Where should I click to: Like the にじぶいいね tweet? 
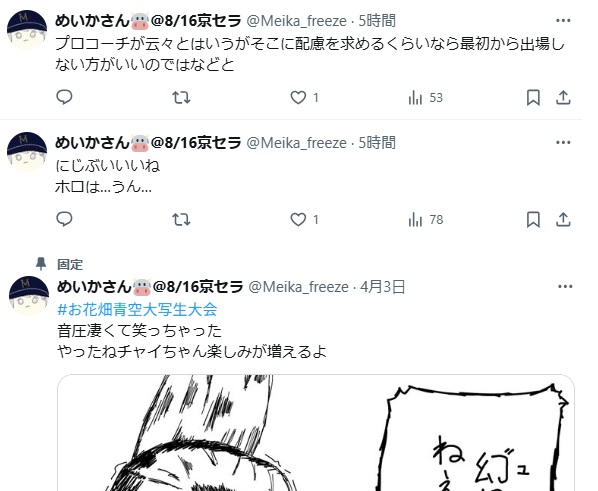click(x=304, y=220)
